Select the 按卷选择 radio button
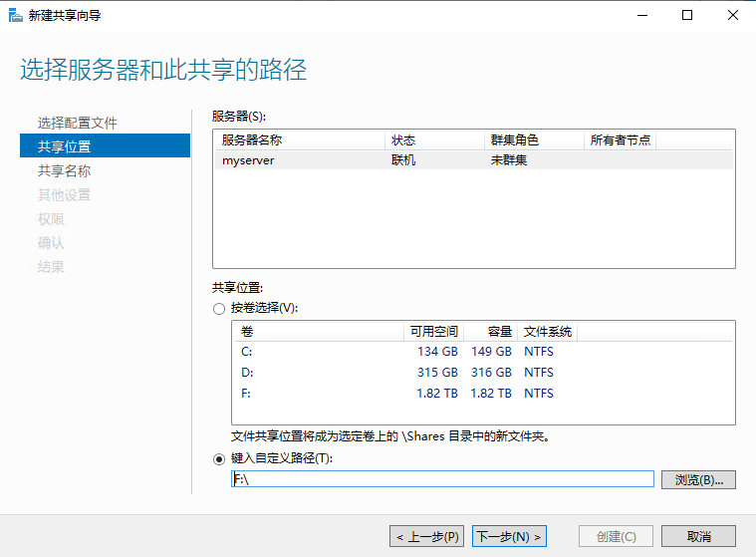Screen dimensions: 756x557 [x=219, y=308]
